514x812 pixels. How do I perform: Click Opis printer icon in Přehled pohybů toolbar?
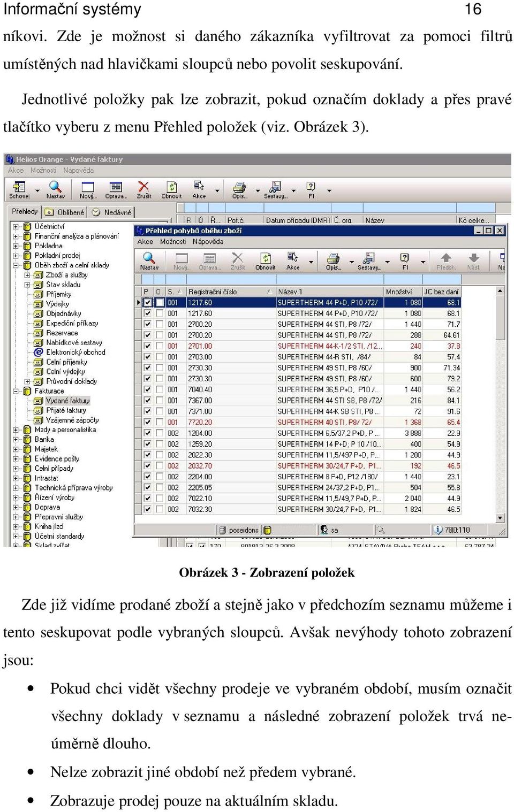point(334,259)
